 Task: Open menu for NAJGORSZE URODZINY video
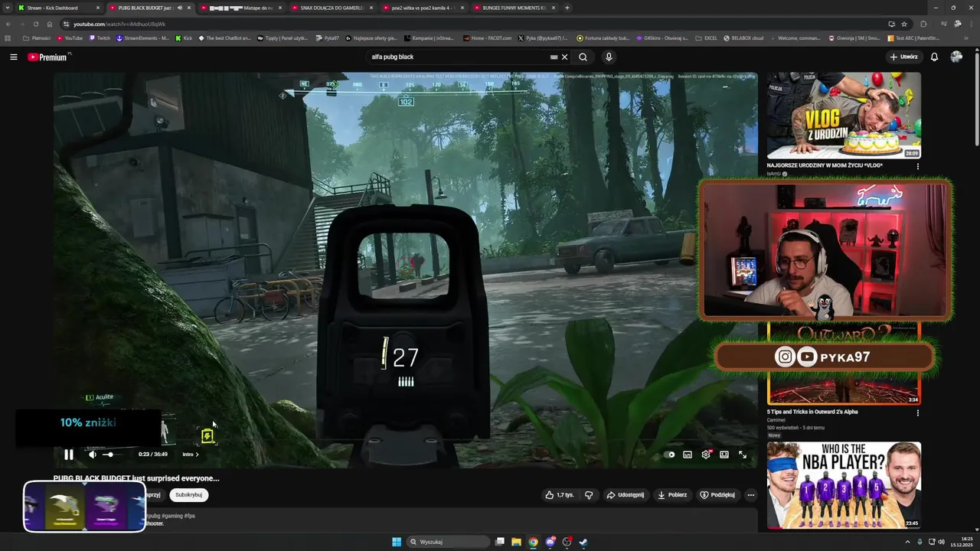coord(918,166)
